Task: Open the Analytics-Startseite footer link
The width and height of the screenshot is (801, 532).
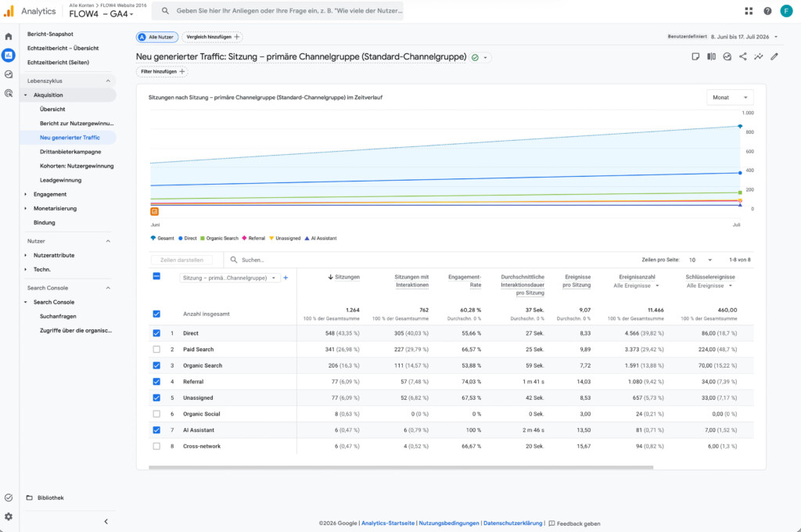Action: 388,523
